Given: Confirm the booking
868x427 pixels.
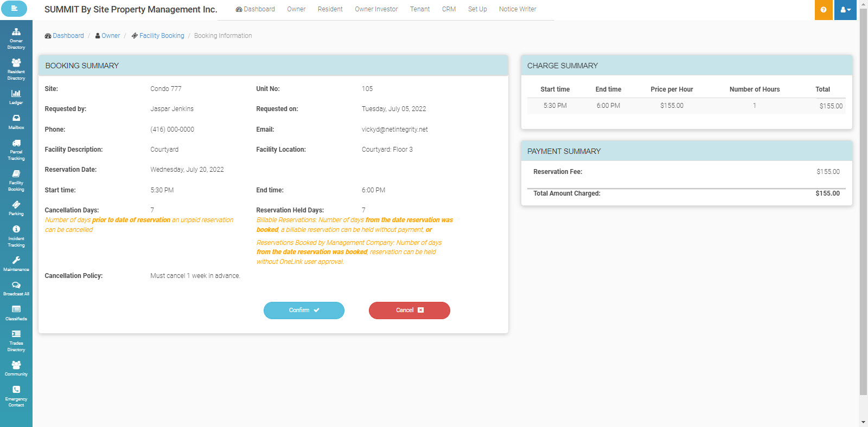Looking at the screenshot, I should [x=304, y=310].
